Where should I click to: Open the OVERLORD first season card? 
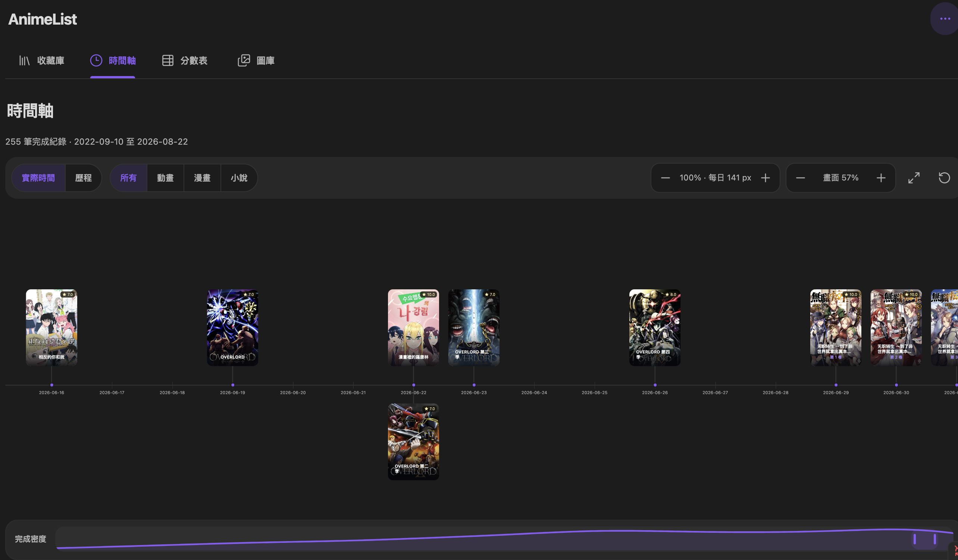[233, 327]
